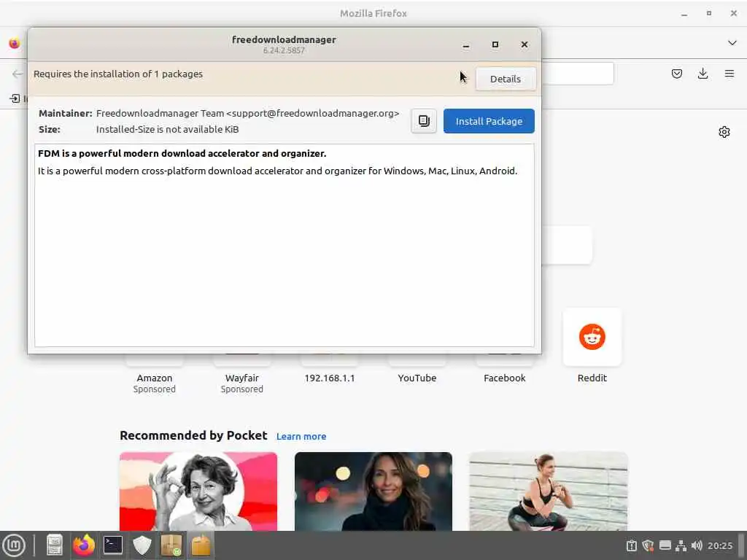
Task: Open Pocket story with smiling woman at night
Action: pos(373,491)
